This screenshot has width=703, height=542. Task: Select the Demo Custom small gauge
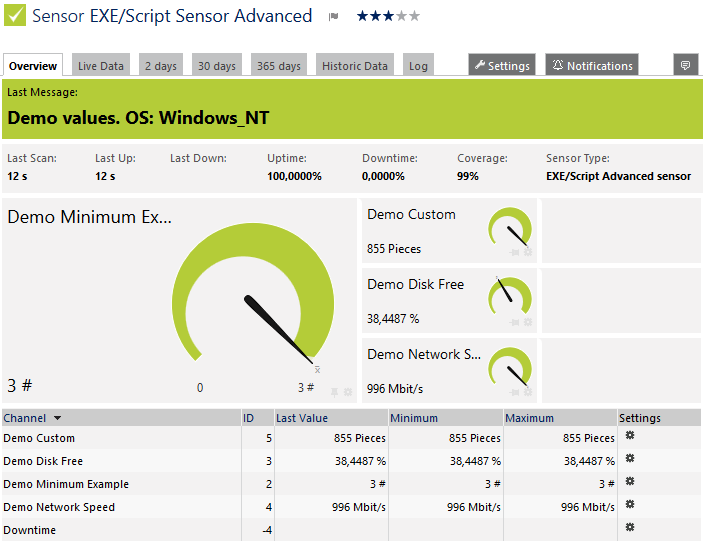click(510, 228)
